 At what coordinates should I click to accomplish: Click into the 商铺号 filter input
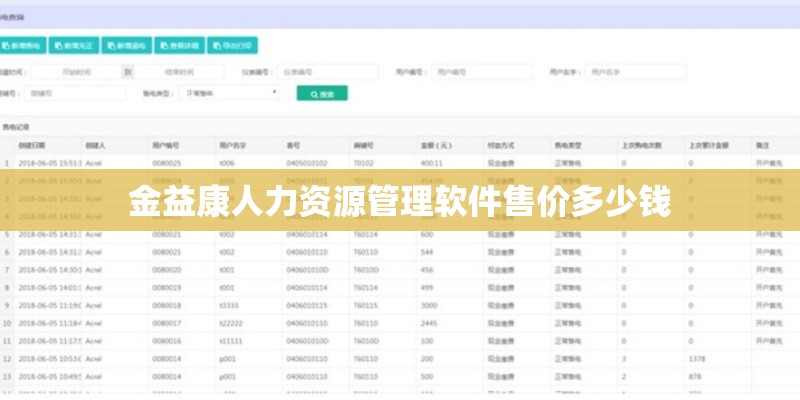(74, 93)
